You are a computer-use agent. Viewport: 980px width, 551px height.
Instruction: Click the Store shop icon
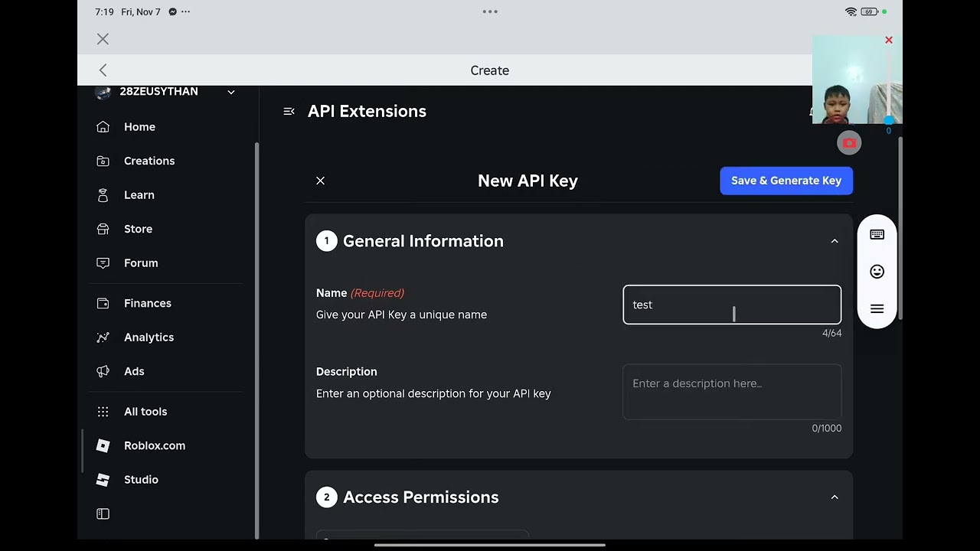point(103,229)
